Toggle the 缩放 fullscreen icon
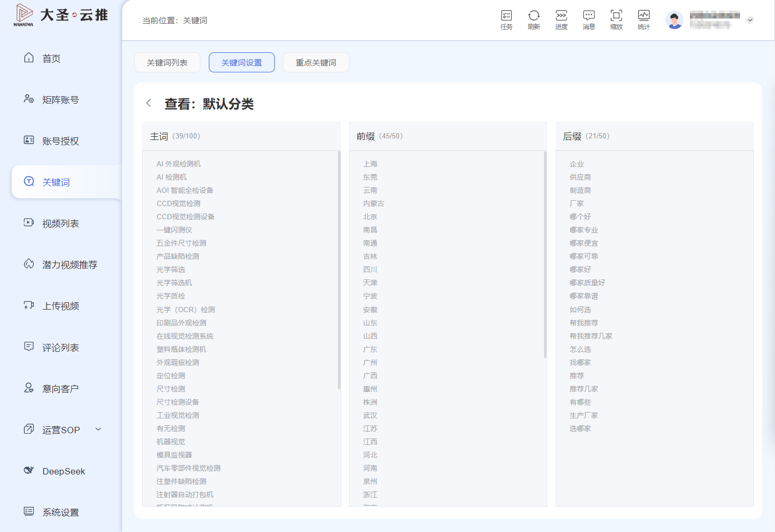 [616, 20]
